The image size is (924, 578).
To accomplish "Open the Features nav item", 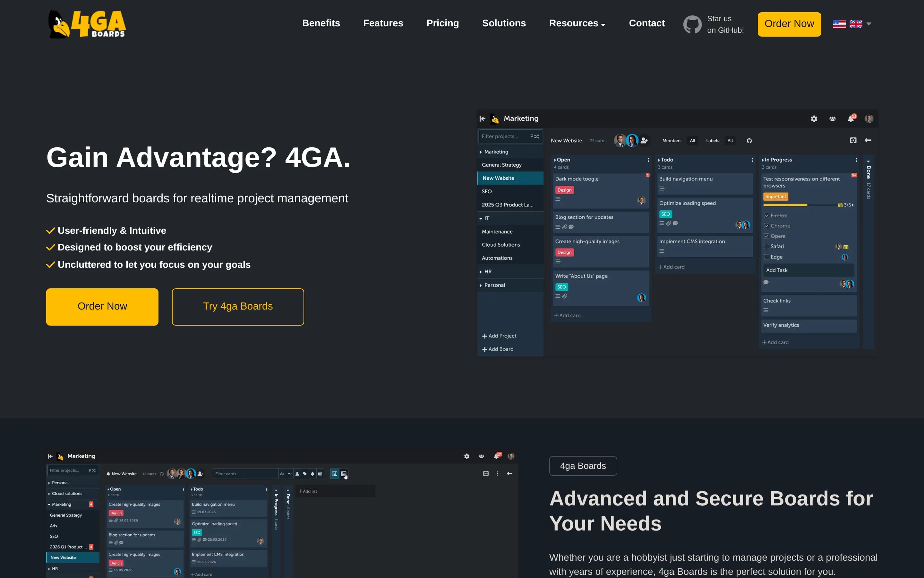I will tap(383, 23).
